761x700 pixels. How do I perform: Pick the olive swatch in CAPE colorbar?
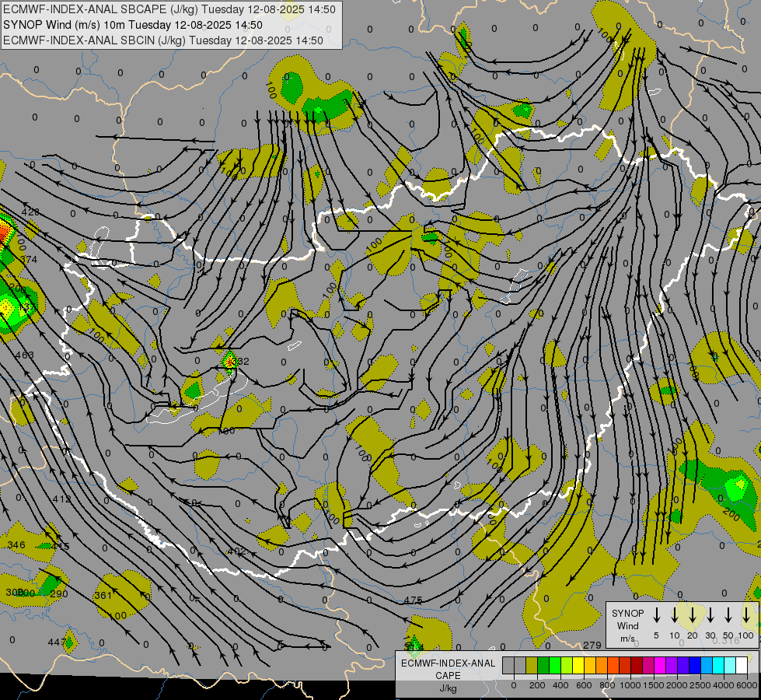532,666
